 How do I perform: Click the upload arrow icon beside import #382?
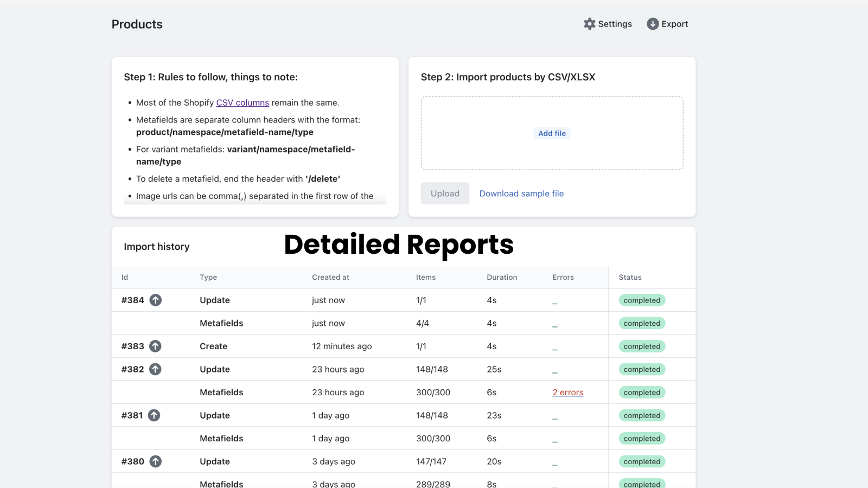pos(155,369)
